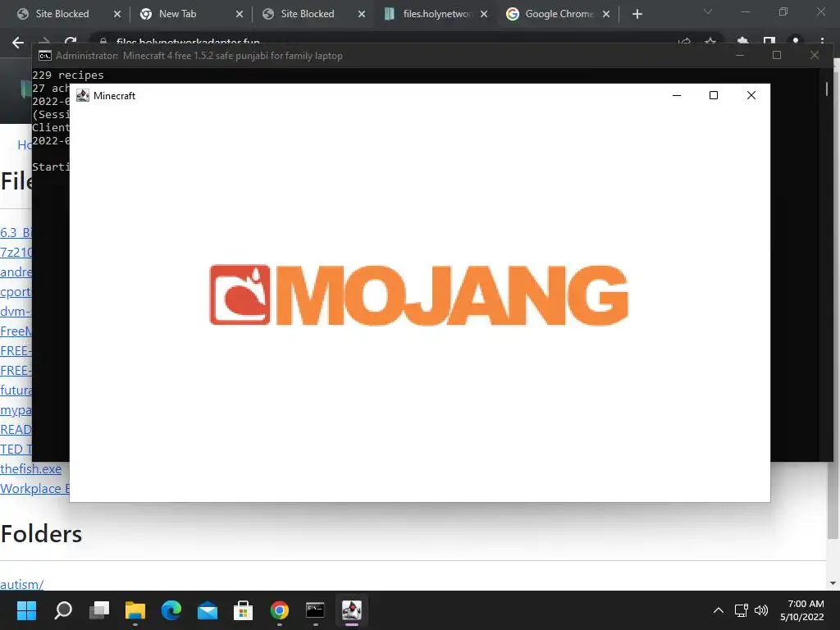Go back with Chrome back arrow
Viewport: 840px width, 630px height.
click(x=18, y=43)
